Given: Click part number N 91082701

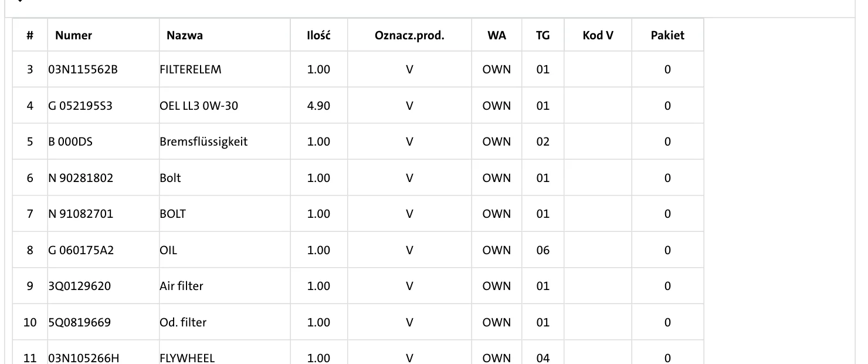Looking at the screenshot, I should point(80,214).
